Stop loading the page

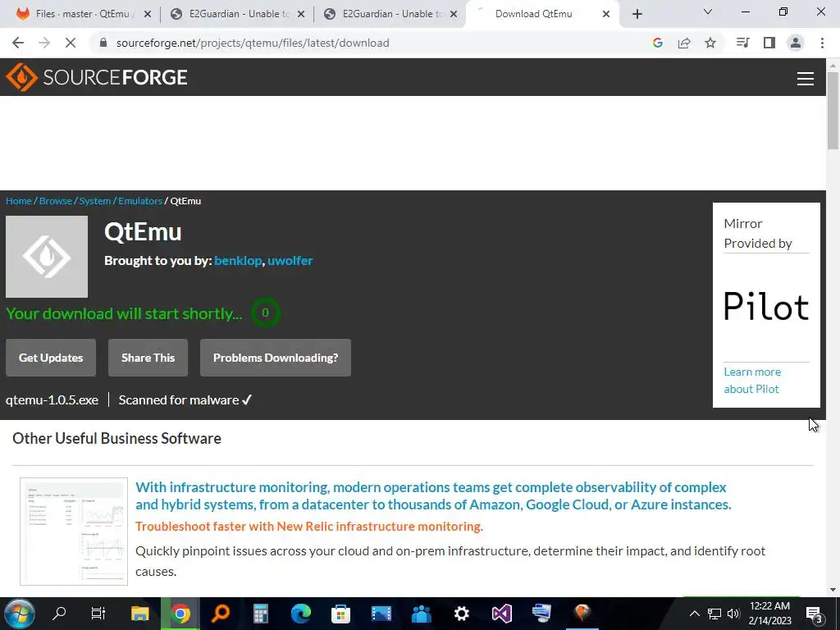click(71, 43)
